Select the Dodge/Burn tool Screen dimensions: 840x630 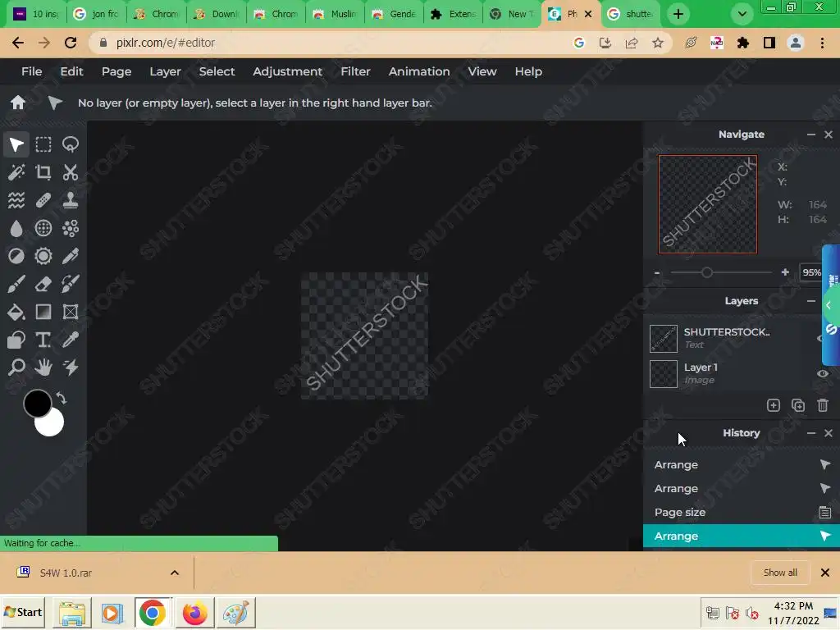point(16,256)
